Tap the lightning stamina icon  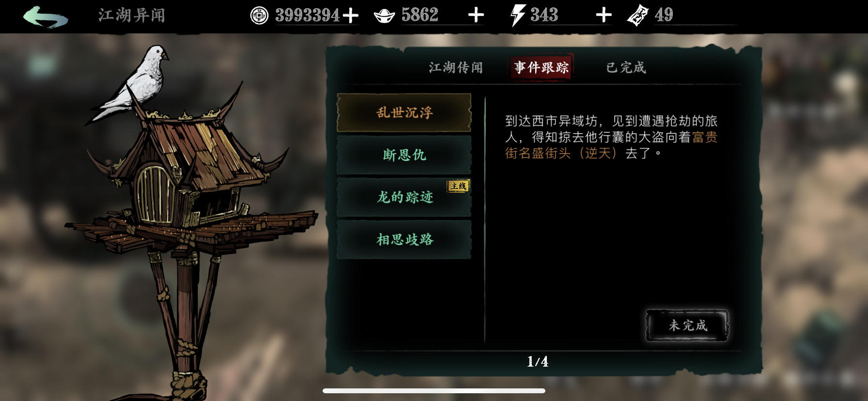(x=517, y=15)
